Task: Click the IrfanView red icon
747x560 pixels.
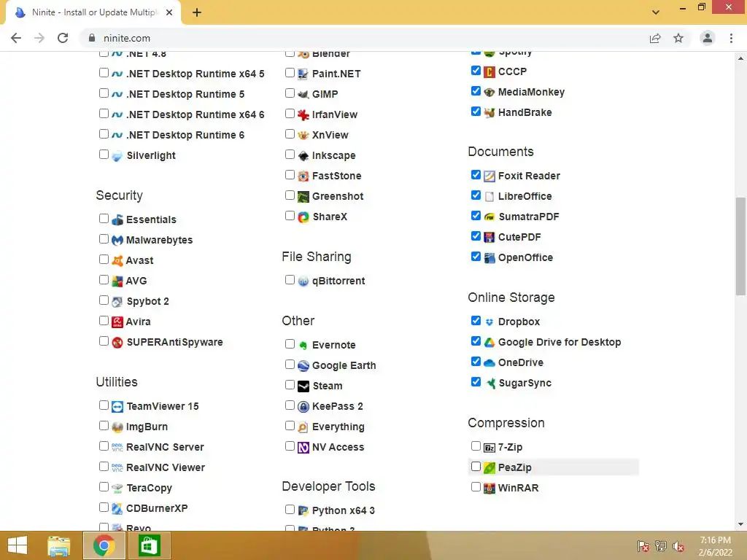Action: [303, 114]
